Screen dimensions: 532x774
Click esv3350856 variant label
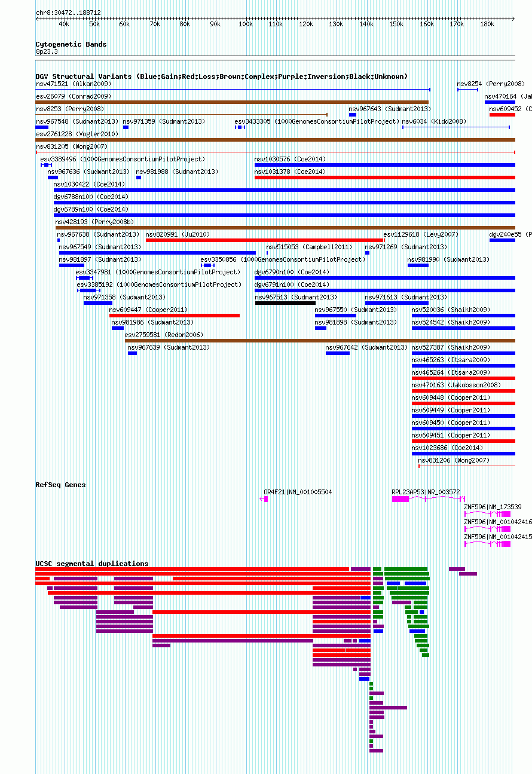pyautogui.click(x=283, y=260)
